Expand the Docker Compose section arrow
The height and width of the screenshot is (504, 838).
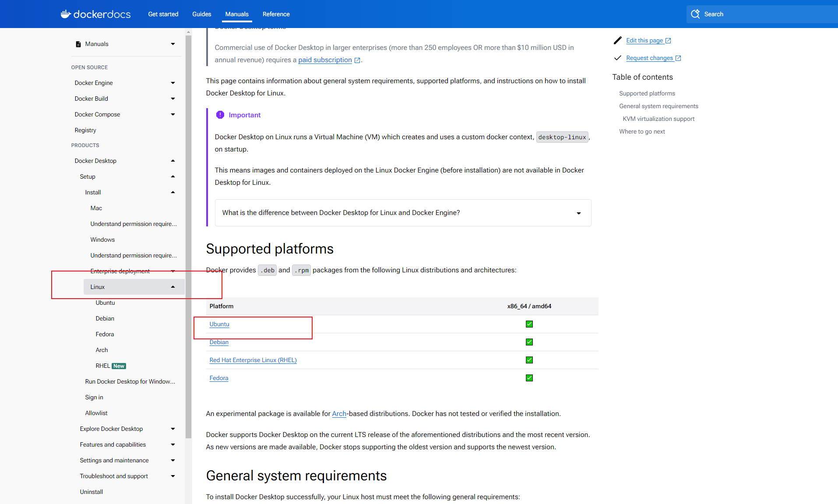(x=173, y=115)
